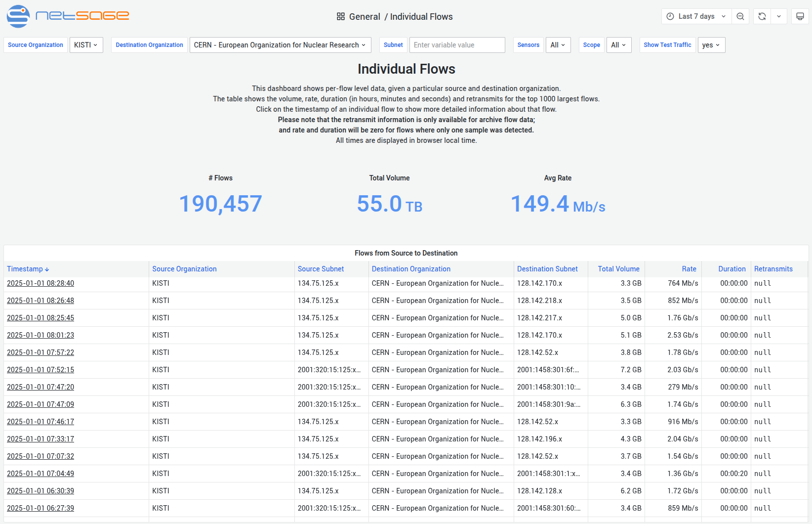This screenshot has height=524, width=812.
Task: Click the General breadcrumb link
Action: 365,17
